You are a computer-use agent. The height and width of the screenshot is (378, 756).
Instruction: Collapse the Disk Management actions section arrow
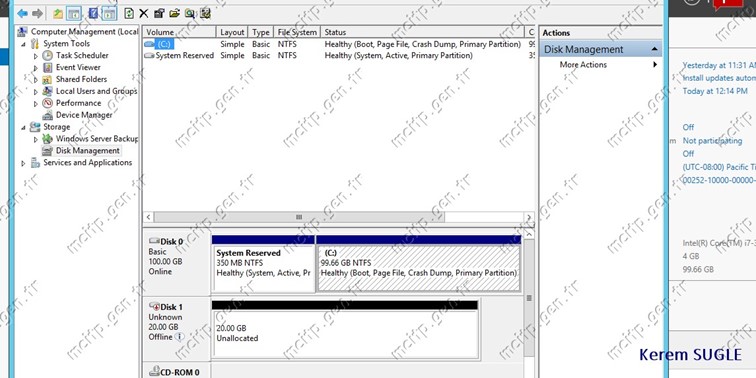pos(654,49)
